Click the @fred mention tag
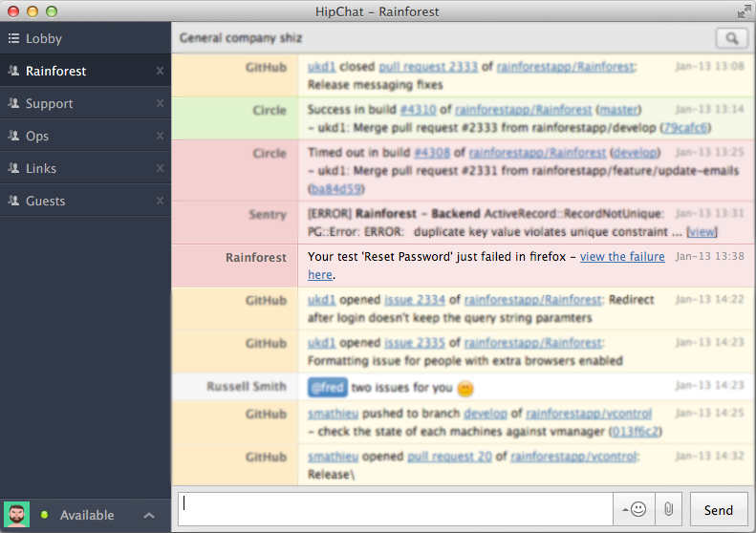Viewport: 756px width, 533px height. [328, 388]
